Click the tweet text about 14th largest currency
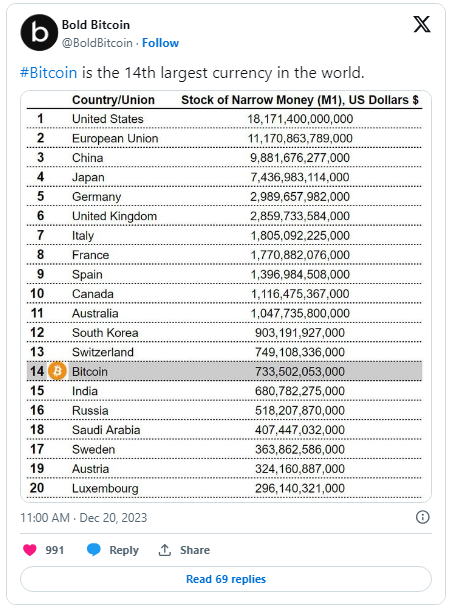The height and width of the screenshot is (609, 449). point(192,73)
